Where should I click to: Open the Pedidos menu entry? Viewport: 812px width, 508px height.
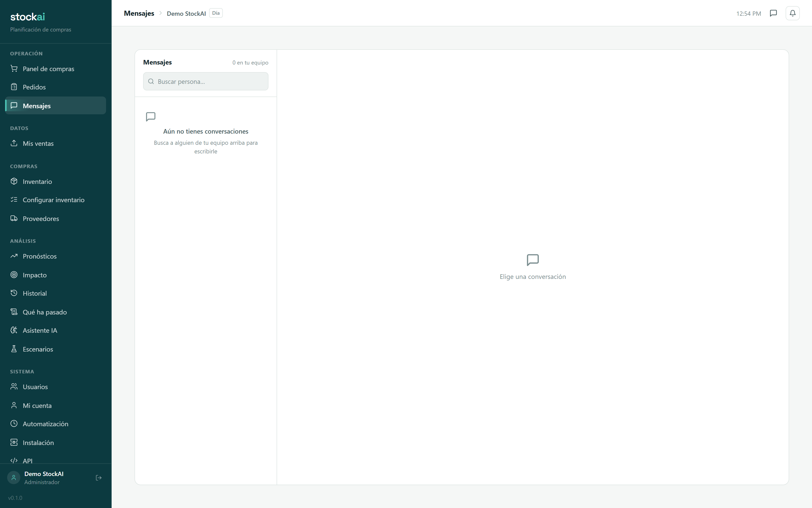tap(56, 87)
